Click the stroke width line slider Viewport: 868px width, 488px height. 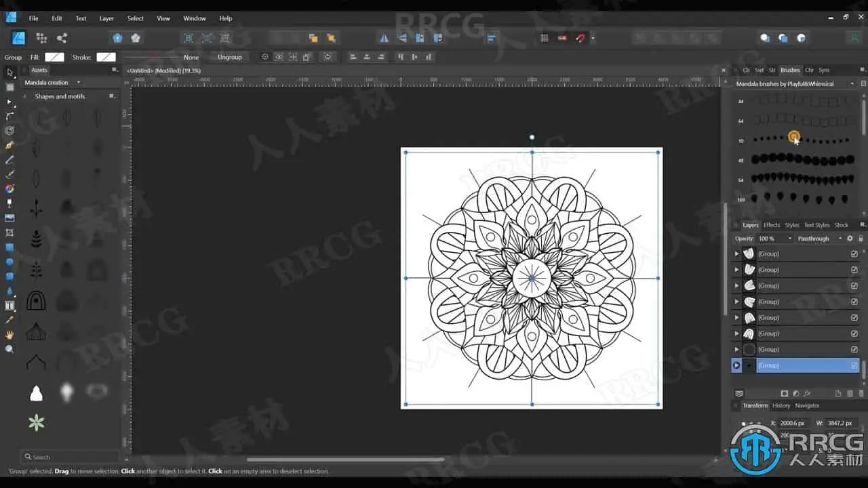(x=151, y=58)
